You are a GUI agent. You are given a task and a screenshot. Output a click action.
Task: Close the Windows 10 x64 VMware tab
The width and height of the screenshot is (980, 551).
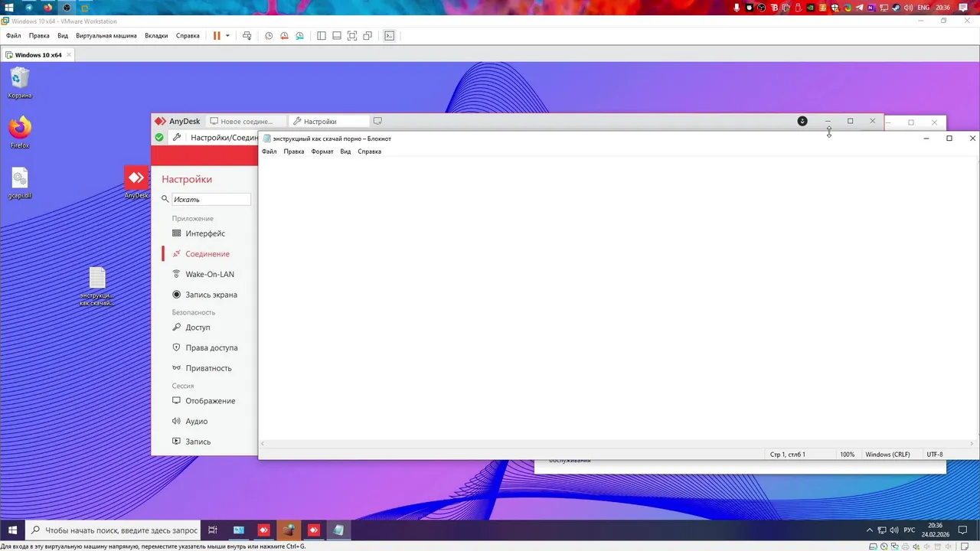tap(68, 55)
